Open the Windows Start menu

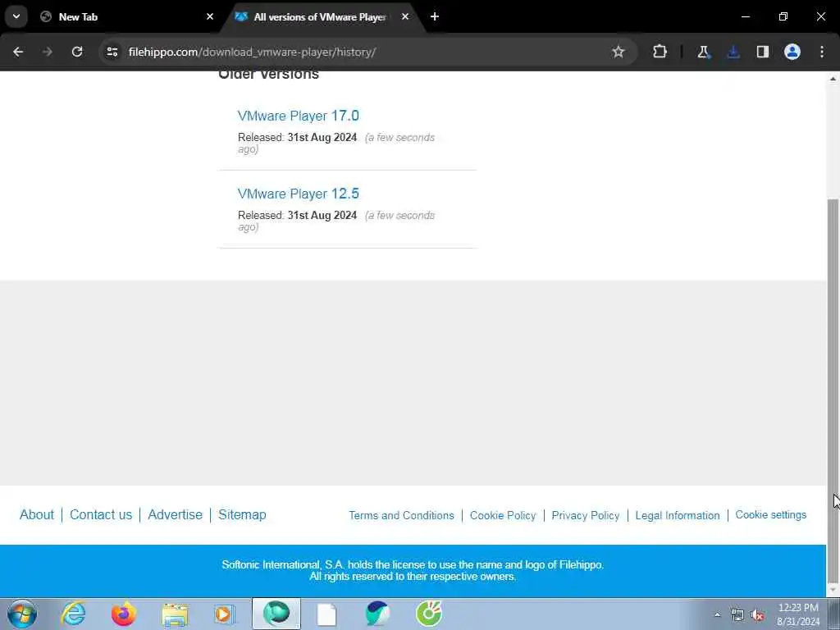(x=22, y=614)
